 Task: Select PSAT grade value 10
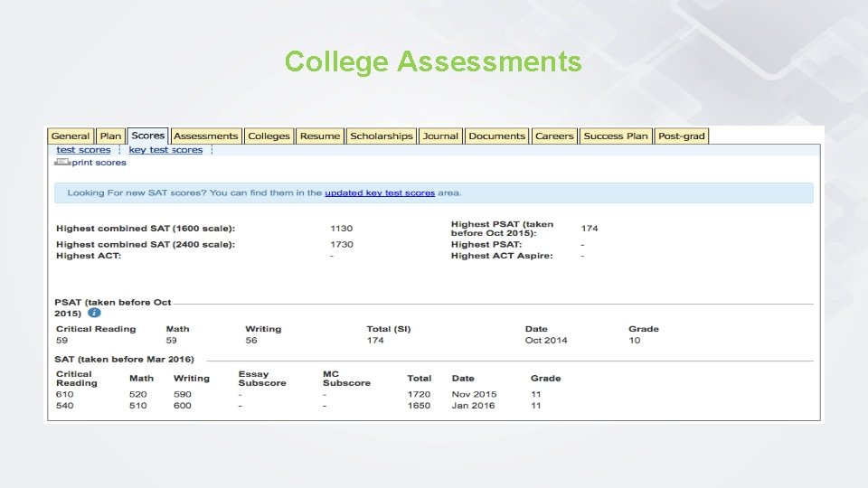click(x=635, y=341)
